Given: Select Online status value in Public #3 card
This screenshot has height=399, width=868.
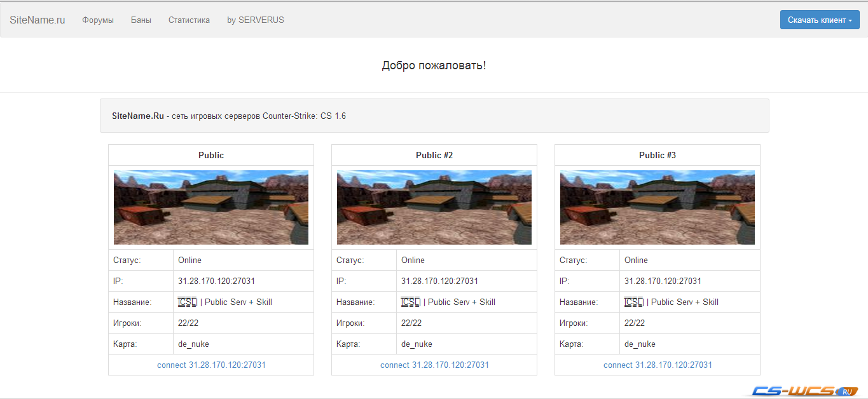Looking at the screenshot, I should pyautogui.click(x=636, y=260).
